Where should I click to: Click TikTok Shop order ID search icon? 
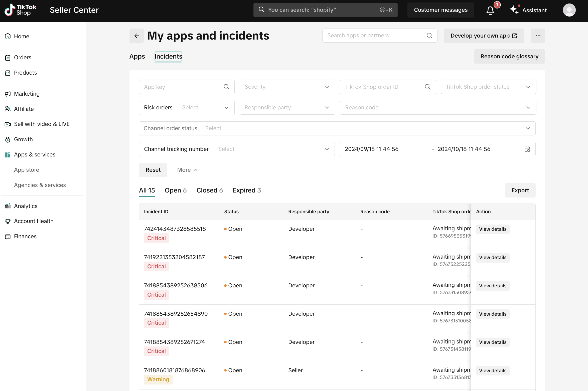(428, 87)
